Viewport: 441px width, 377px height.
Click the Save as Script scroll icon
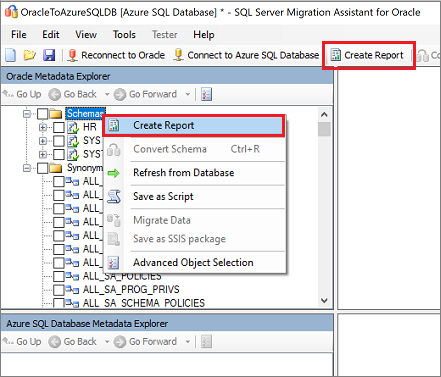(x=114, y=196)
